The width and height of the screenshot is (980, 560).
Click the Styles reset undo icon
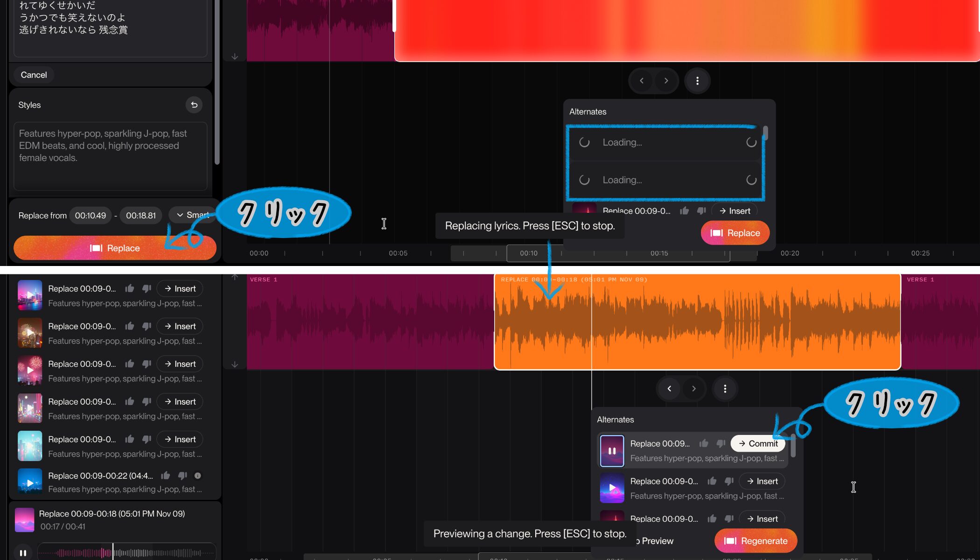pyautogui.click(x=194, y=105)
